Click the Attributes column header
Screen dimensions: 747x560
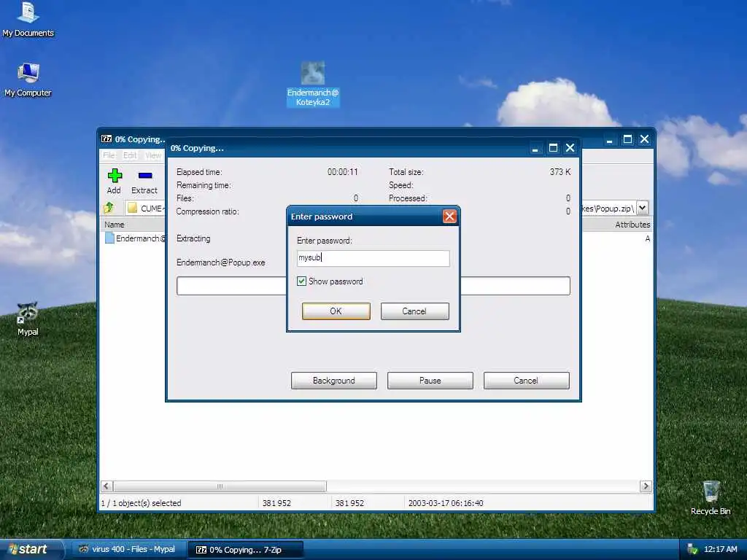tap(632, 225)
